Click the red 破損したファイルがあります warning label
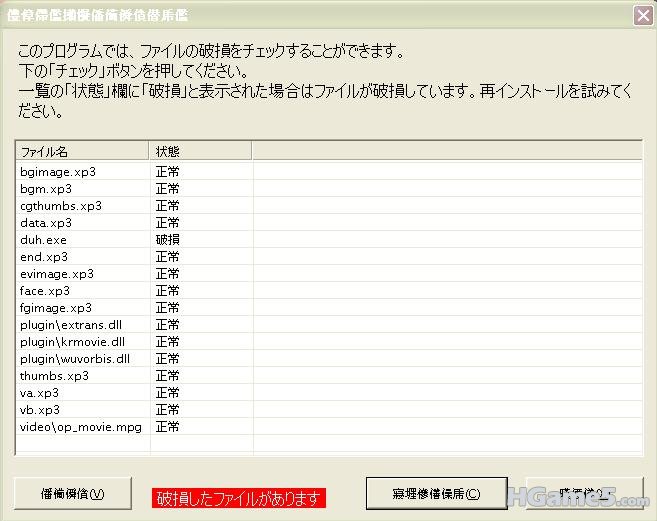 (x=239, y=498)
